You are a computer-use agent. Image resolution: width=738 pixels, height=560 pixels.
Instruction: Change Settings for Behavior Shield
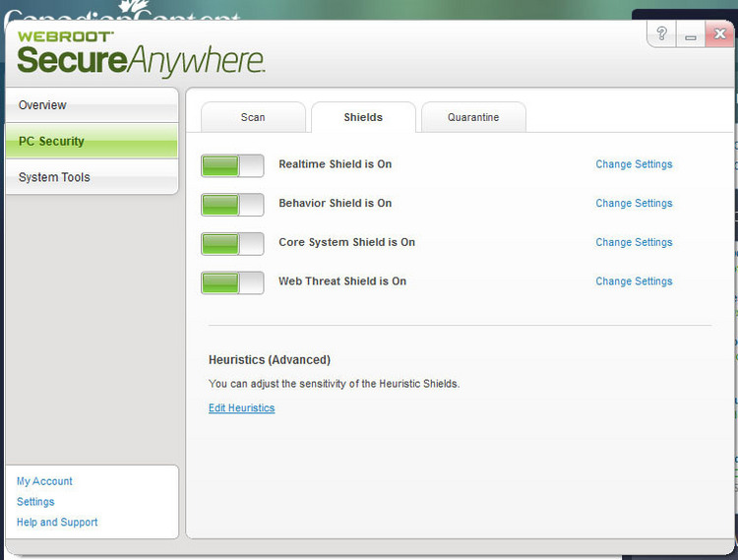[634, 204]
